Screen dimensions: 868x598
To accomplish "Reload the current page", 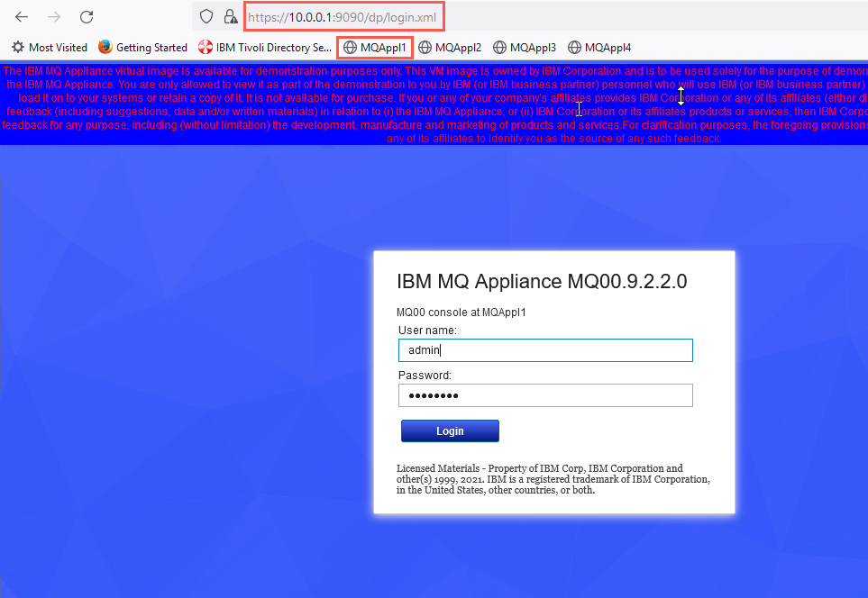I will click(87, 17).
